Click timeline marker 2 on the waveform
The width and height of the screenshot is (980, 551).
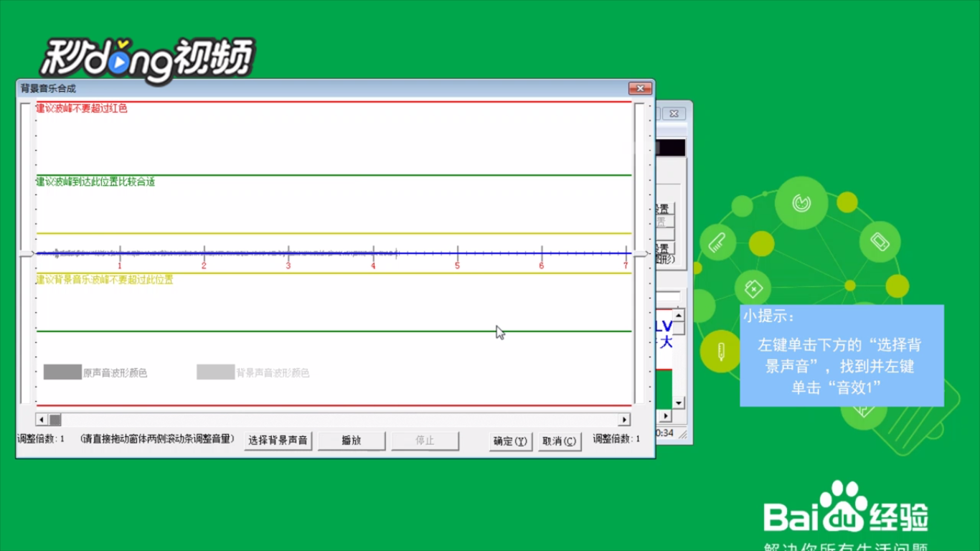[204, 265]
